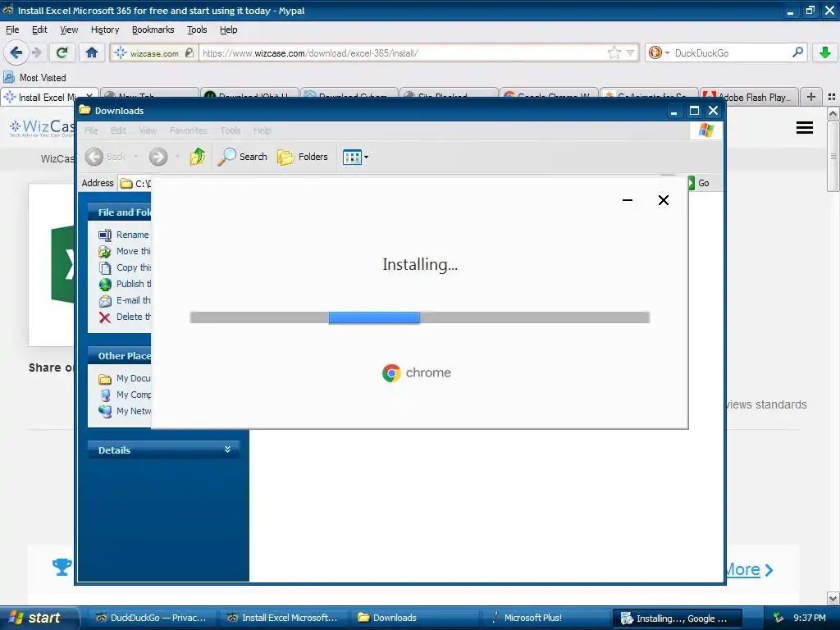Toggle the Folders pane in Downloads window
The height and width of the screenshot is (630, 840).
tap(303, 157)
